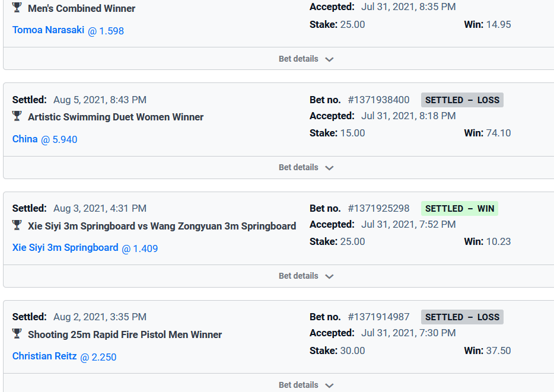This screenshot has width=554, height=392.
Task: Expand Bet details for Christian Reitz bet
Action: pyautogui.click(x=306, y=384)
